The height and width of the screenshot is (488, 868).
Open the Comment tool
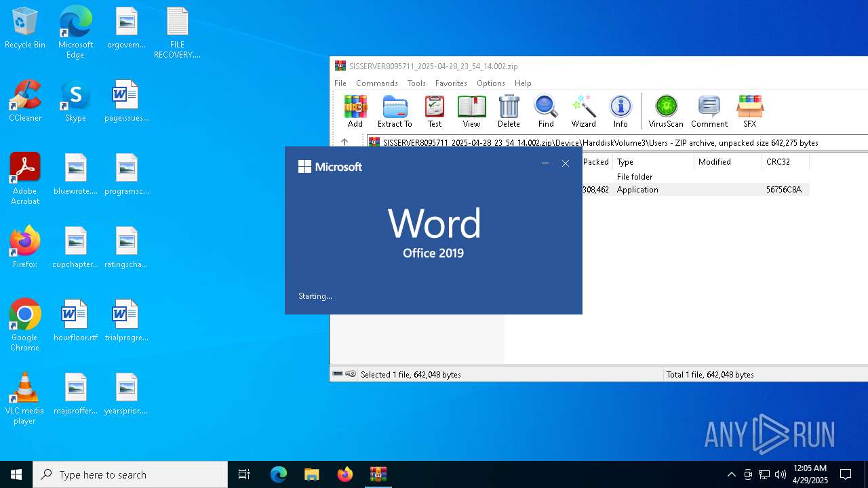[x=709, y=111]
